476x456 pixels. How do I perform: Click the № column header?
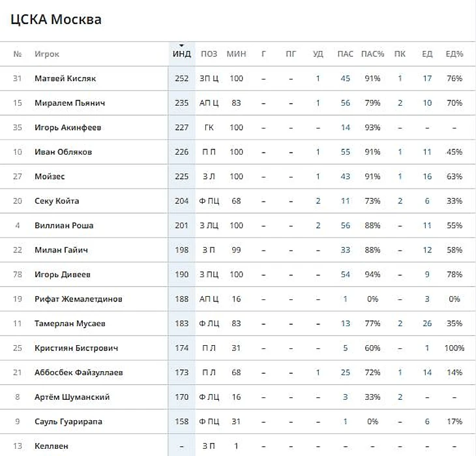18,54
